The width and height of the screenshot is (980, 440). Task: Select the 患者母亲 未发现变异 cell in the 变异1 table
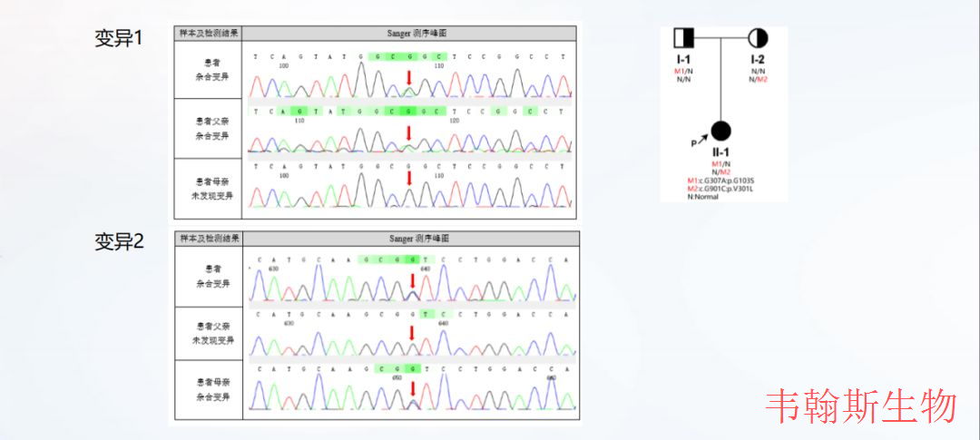click(x=208, y=188)
